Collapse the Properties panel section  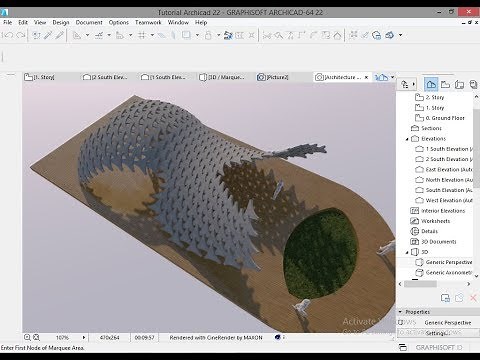(400, 312)
